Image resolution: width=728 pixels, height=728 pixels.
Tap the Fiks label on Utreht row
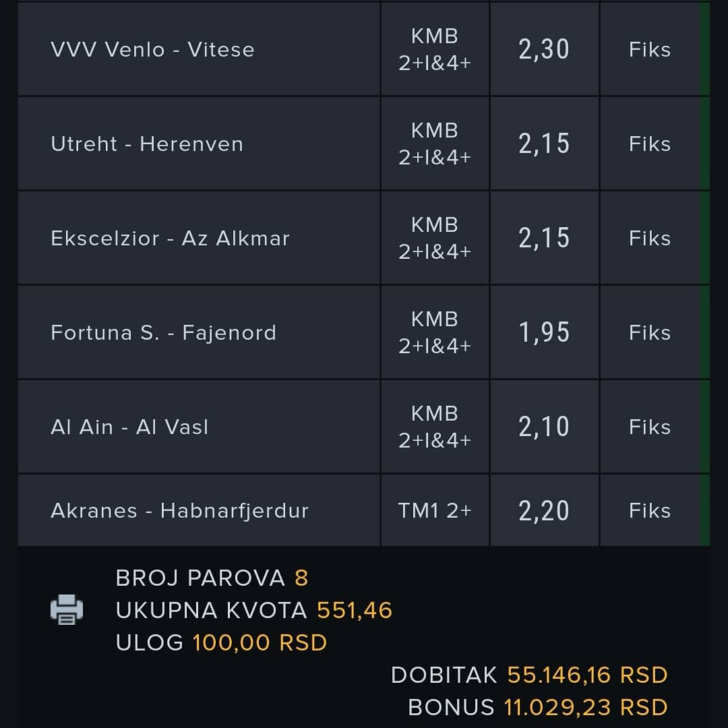tap(650, 144)
